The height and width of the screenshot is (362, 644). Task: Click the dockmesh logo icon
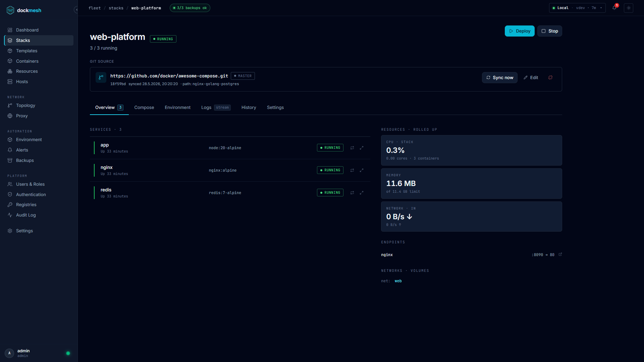click(10, 10)
